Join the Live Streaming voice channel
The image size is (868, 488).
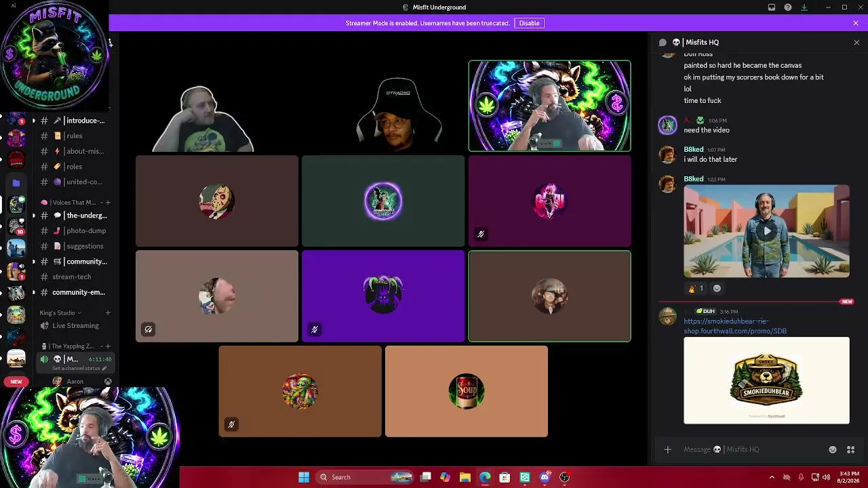(74, 325)
